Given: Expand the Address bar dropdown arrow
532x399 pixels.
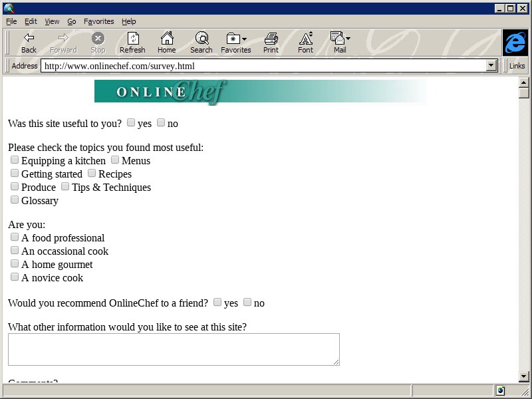Looking at the screenshot, I should tap(492, 66).
